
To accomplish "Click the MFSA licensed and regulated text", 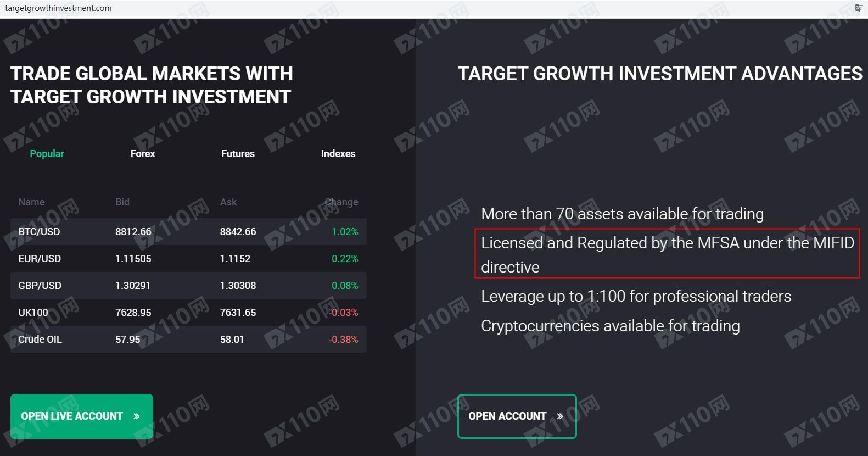I will (x=667, y=254).
